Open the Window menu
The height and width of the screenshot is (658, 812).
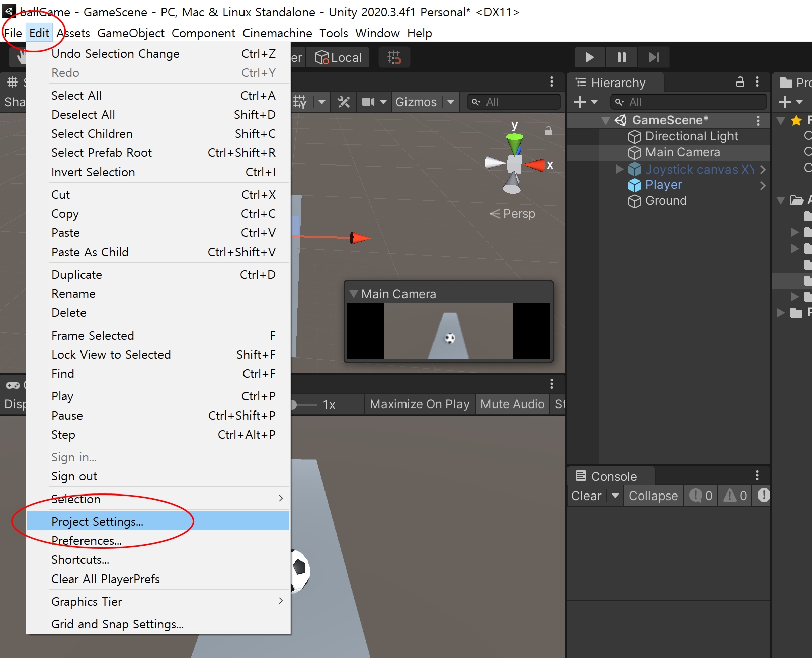pyautogui.click(x=377, y=33)
